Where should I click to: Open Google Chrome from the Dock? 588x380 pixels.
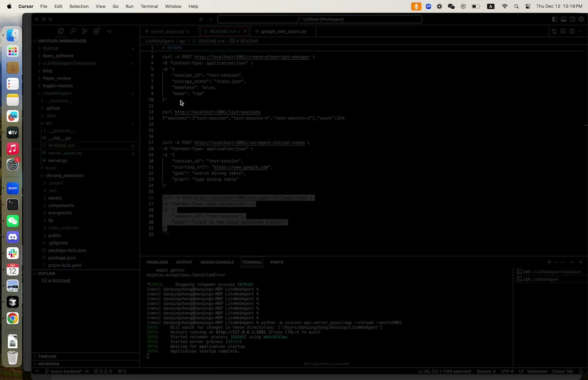pos(12,318)
